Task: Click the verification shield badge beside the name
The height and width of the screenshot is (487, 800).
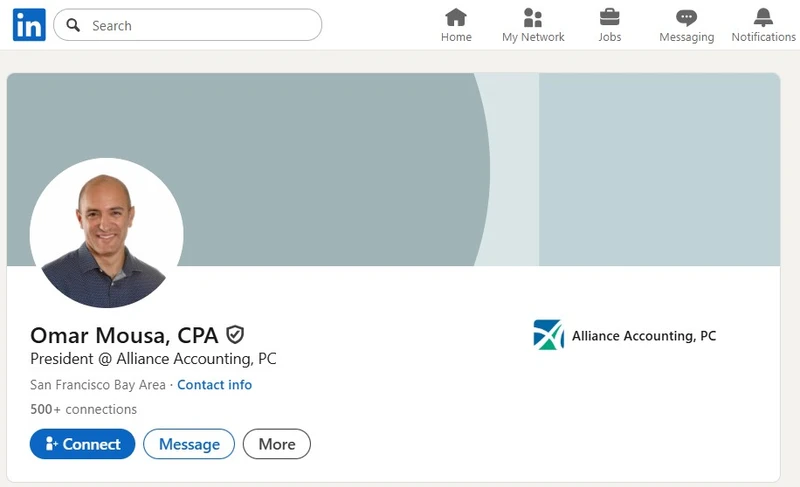Action: click(x=235, y=335)
